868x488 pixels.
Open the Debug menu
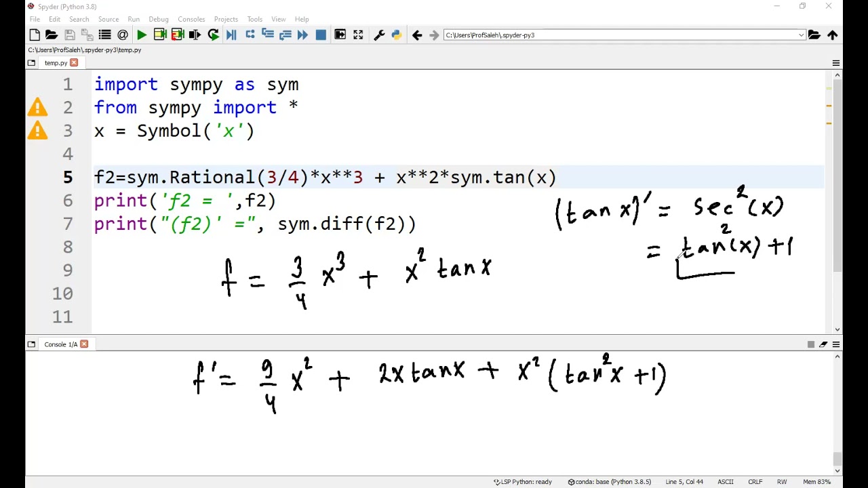click(x=159, y=19)
